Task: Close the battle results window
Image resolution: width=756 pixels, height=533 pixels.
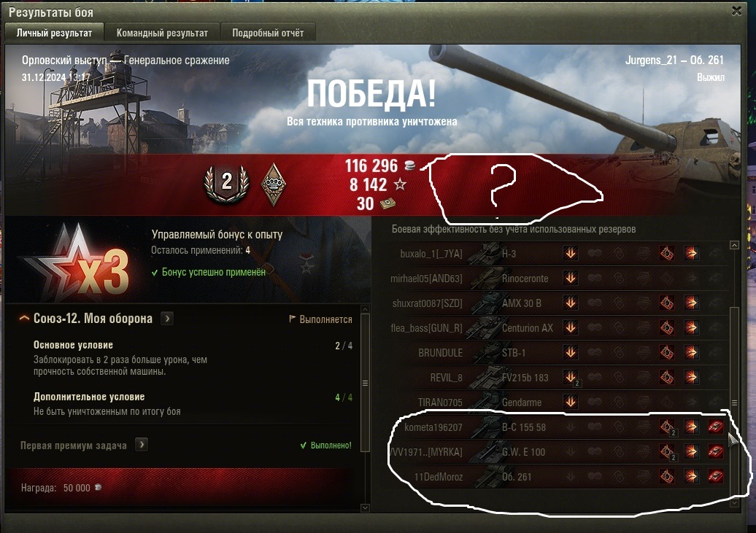Action: point(736,11)
